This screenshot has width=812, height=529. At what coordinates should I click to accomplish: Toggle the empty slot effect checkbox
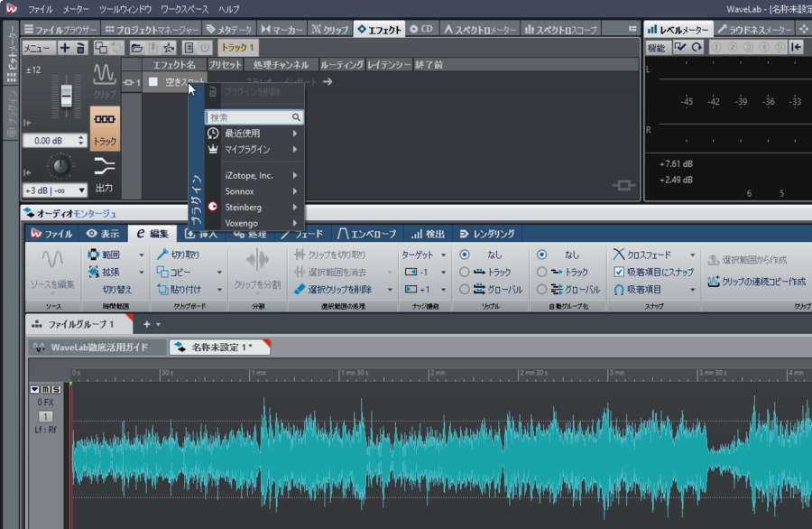click(x=153, y=82)
